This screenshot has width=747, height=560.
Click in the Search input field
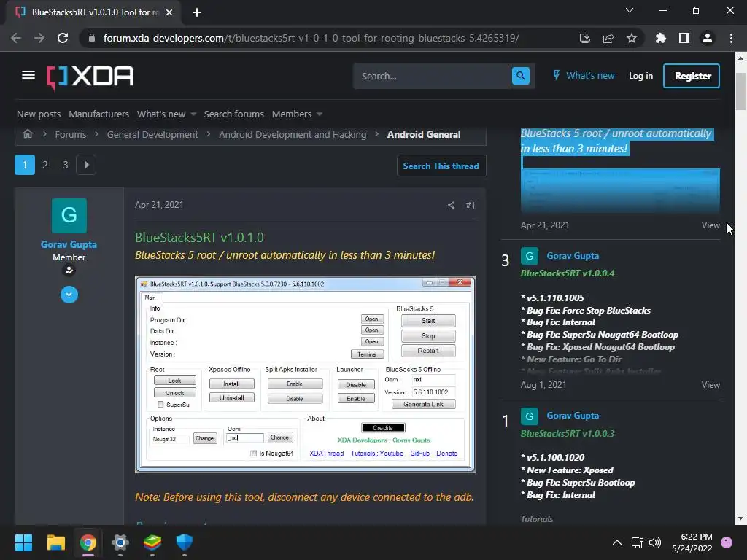point(433,76)
